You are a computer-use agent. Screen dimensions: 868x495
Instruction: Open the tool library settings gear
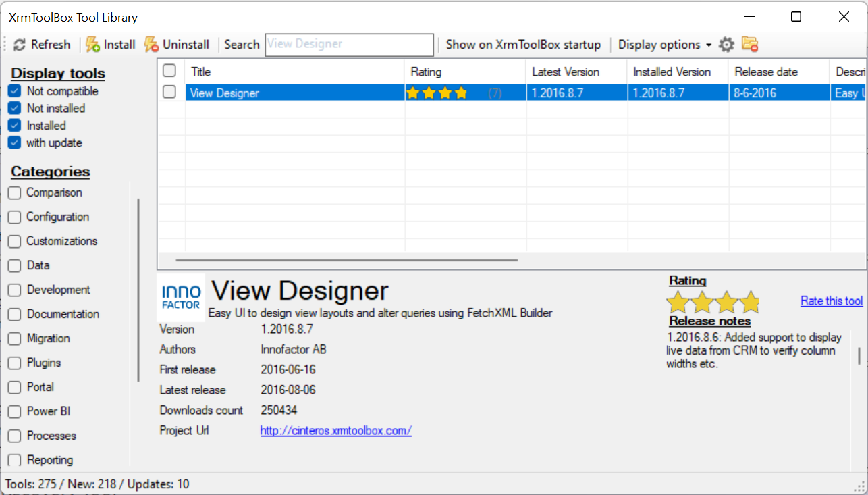coord(726,45)
